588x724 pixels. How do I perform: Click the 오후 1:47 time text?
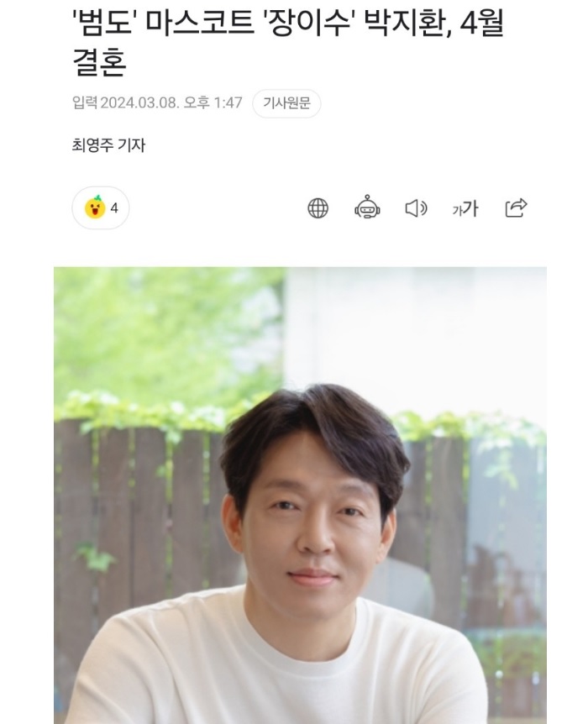tap(213, 102)
